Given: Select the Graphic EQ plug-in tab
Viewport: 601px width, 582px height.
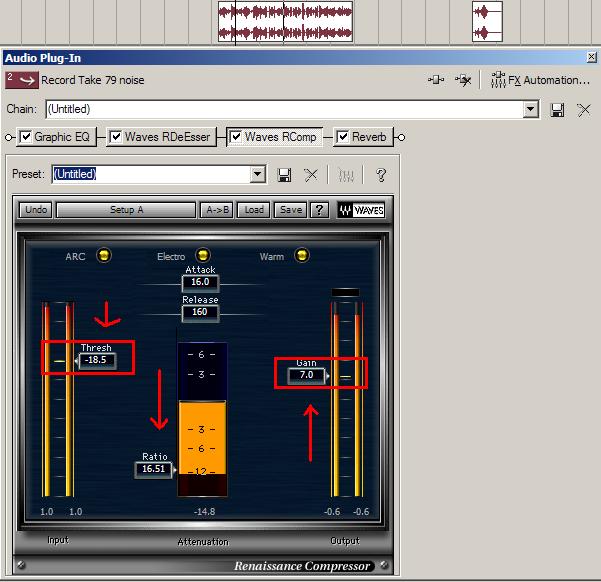Looking at the screenshot, I should [56, 137].
